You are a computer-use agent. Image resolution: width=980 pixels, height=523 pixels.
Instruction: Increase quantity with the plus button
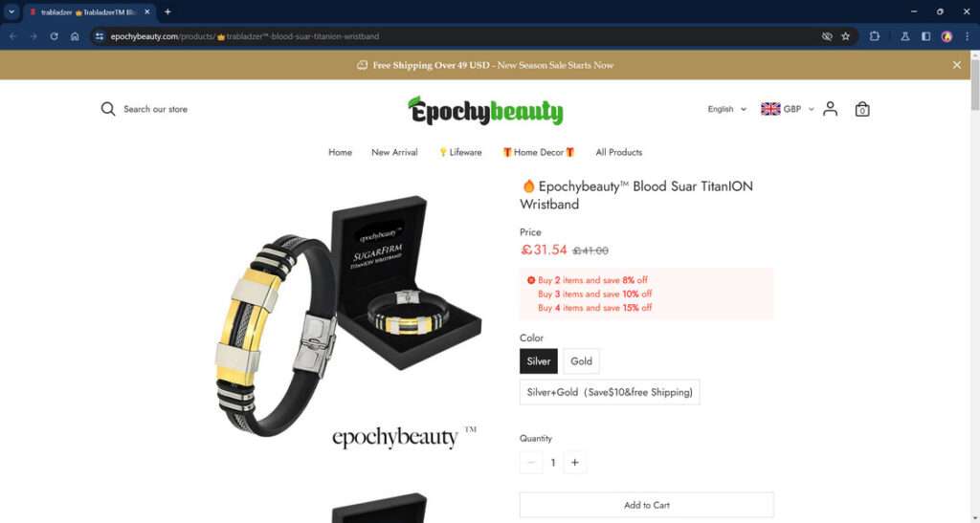pos(575,463)
